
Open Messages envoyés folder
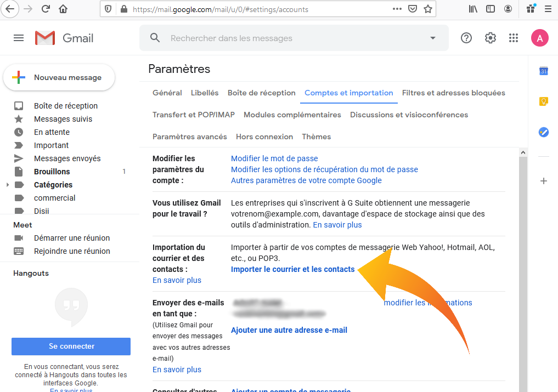pyautogui.click(x=67, y=158)
